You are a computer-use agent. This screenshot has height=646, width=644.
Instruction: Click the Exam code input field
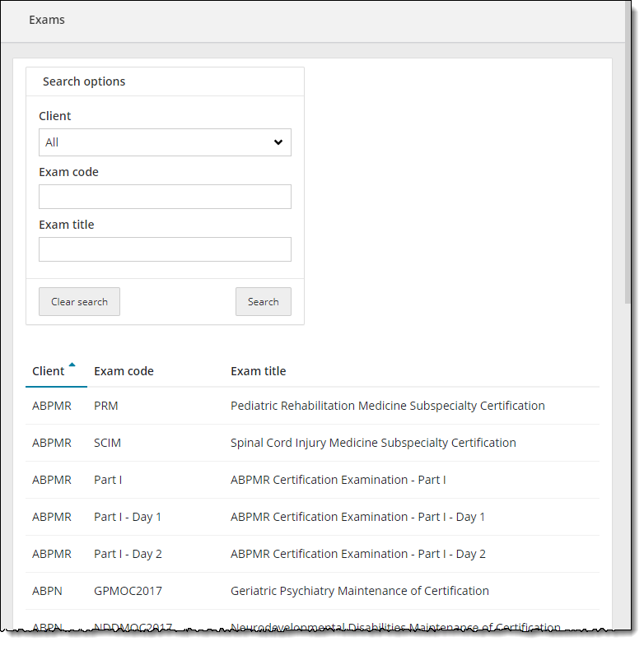point(165,197)
